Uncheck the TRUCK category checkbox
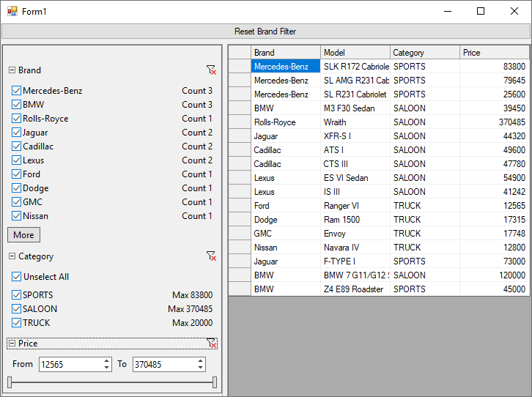This screenshot has width=532, height=397. coord(16,323)
